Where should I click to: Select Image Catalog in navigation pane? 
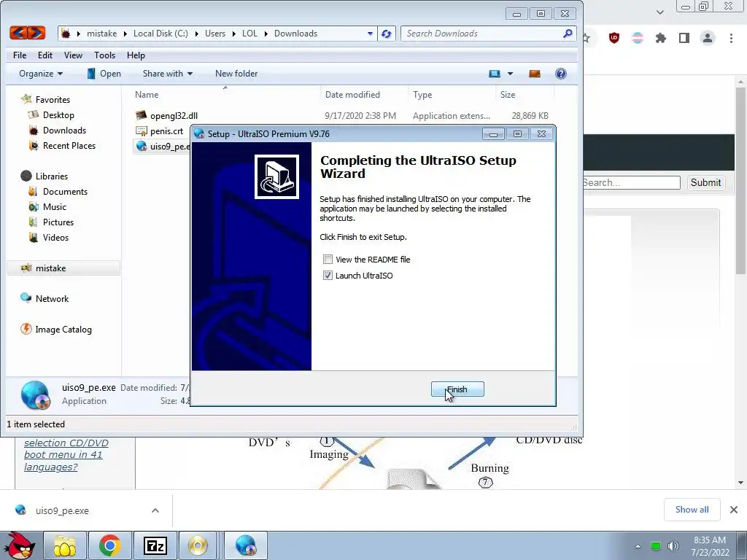(56, 329)
